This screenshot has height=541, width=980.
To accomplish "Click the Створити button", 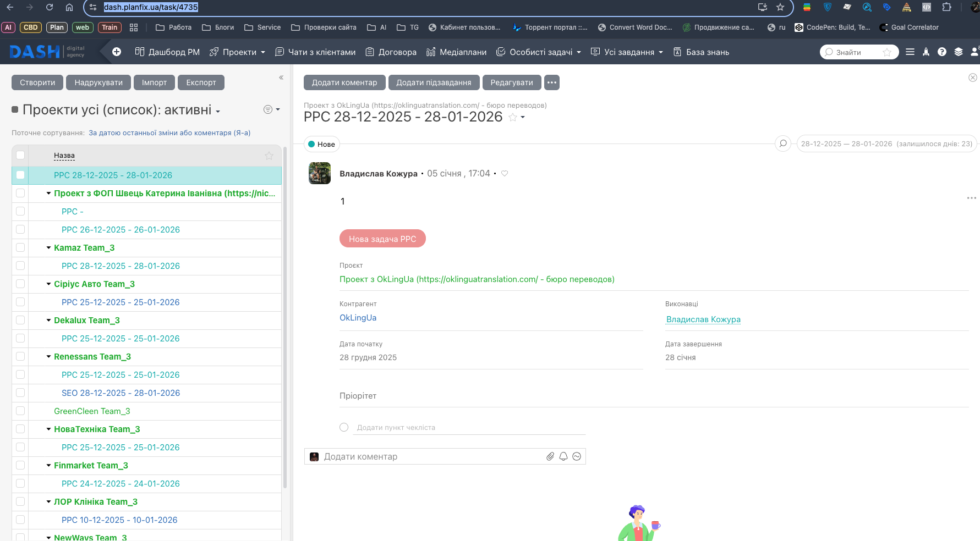I will click(x=37, y=82).
